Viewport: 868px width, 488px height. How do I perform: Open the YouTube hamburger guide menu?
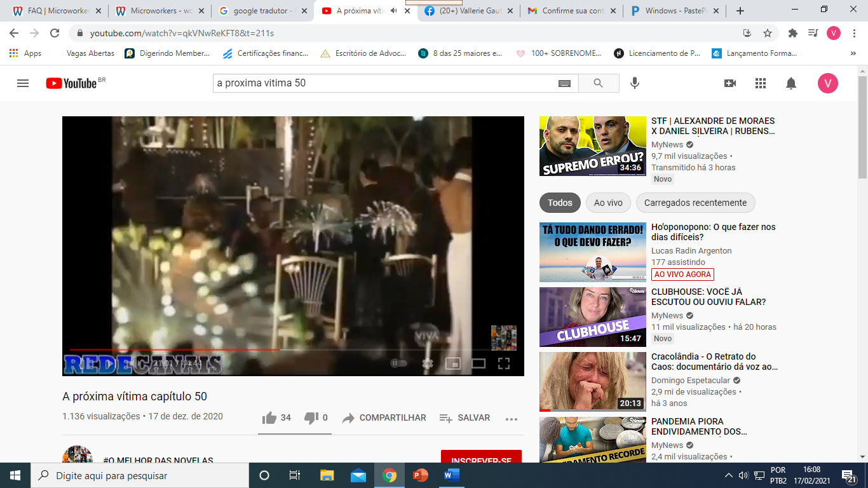pos(23,83)
